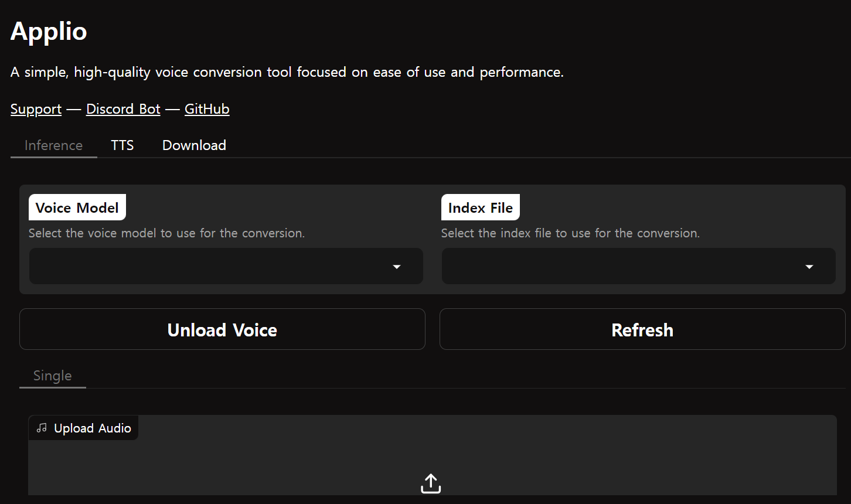Viewport: 851px width, 504px height.
Task: Open the Discord Bot link
Action: [x=123, y=109]
